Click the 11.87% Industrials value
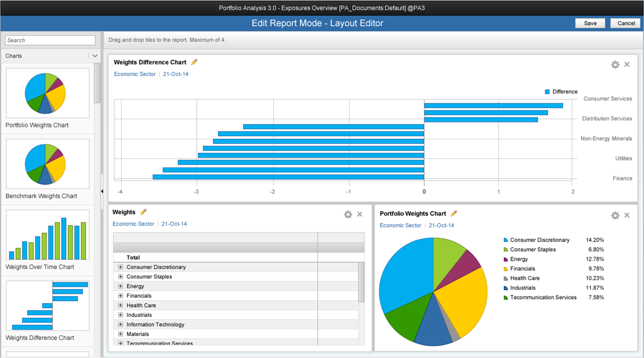 coord(595,288)
